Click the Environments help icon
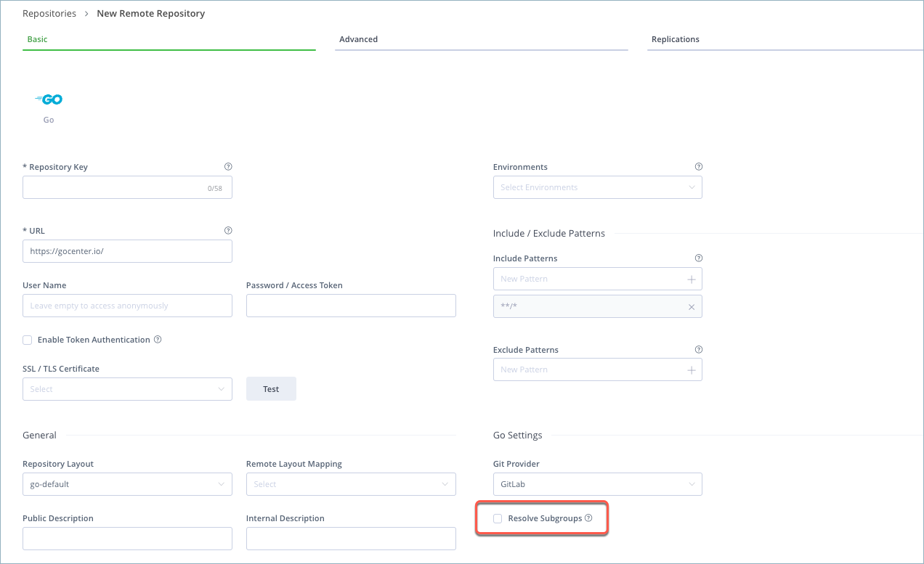The height and width of the screenshot is (564, 924). 698,166
